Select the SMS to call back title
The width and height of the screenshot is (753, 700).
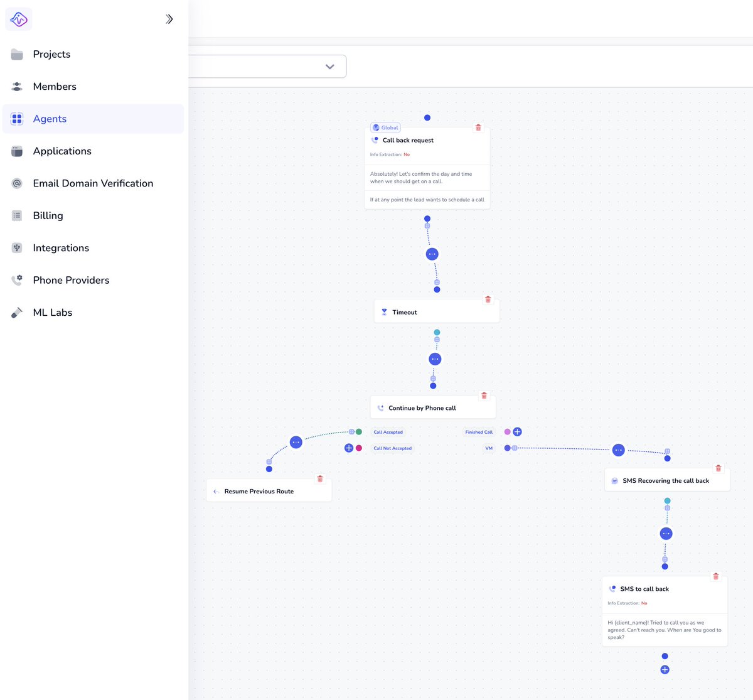644,589
